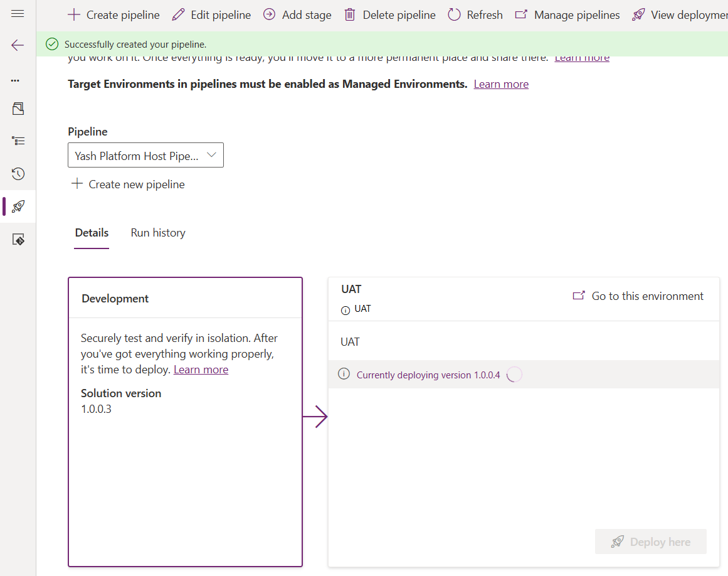Open the hamburger navigation menu
728x576 pixels.
click(x=18, y=14)
